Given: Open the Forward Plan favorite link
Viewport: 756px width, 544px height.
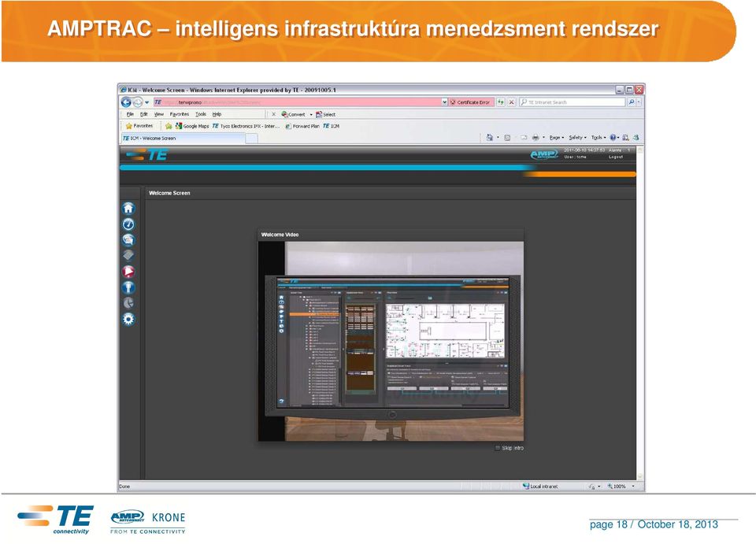Looking at the screenshot, I should pos(302,126).
